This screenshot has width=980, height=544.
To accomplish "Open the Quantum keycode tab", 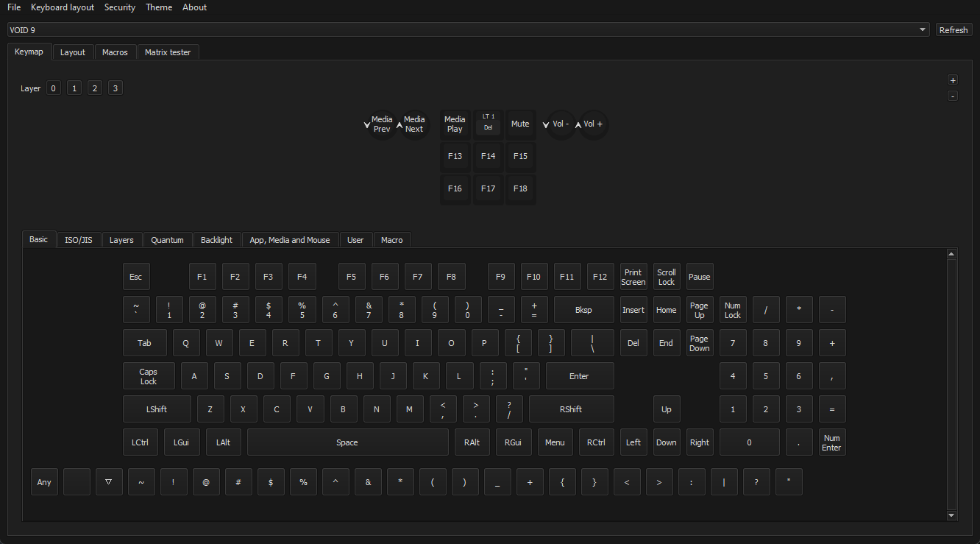I will tap(167, 240).
